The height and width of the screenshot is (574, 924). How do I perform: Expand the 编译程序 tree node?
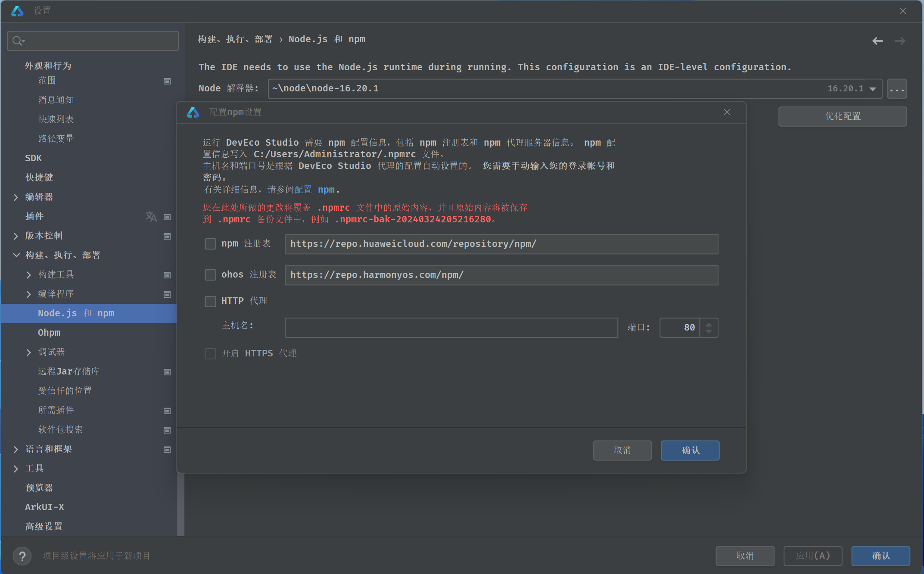(x=29, y=294)
